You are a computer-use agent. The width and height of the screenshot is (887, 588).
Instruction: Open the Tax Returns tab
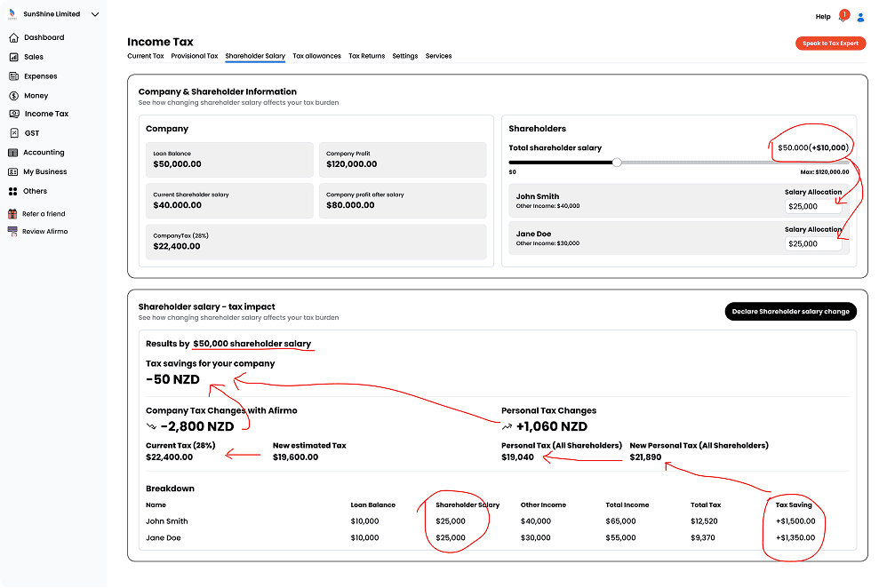pos(366,56)
